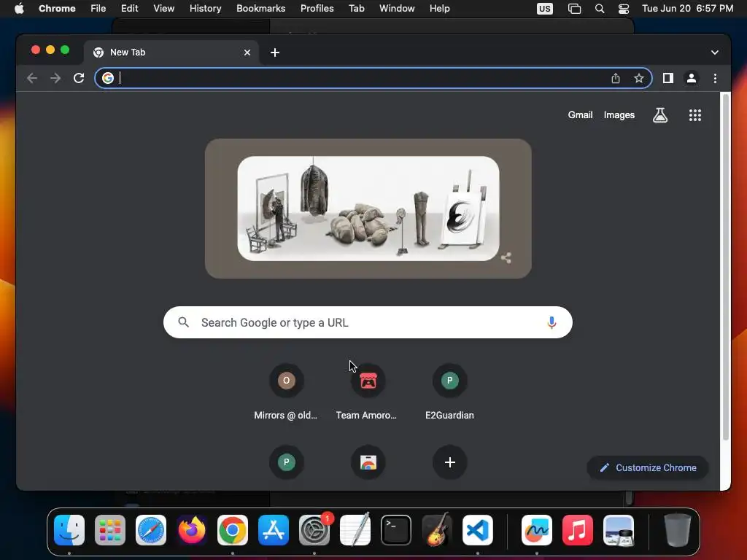Open Launchpad from the Dock
Image resolution: width=747 pixels, height=560 pixels.
[110, 530]
